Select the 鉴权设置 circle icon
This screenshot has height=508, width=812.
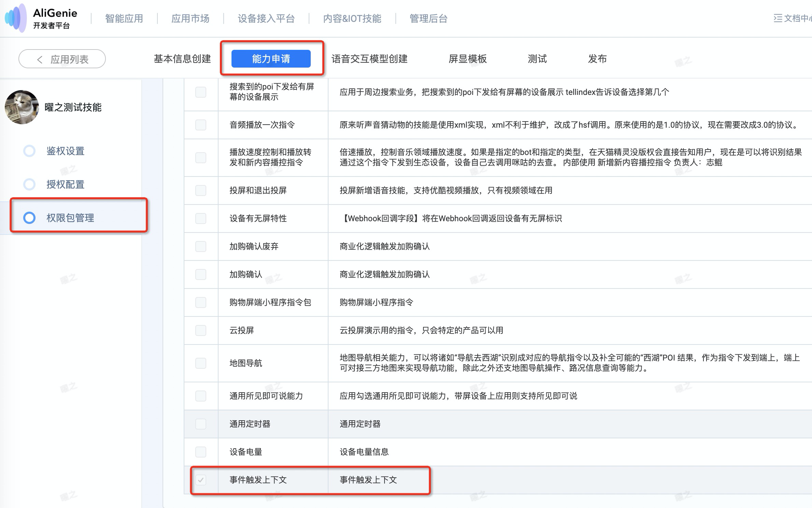pos(29,151)
